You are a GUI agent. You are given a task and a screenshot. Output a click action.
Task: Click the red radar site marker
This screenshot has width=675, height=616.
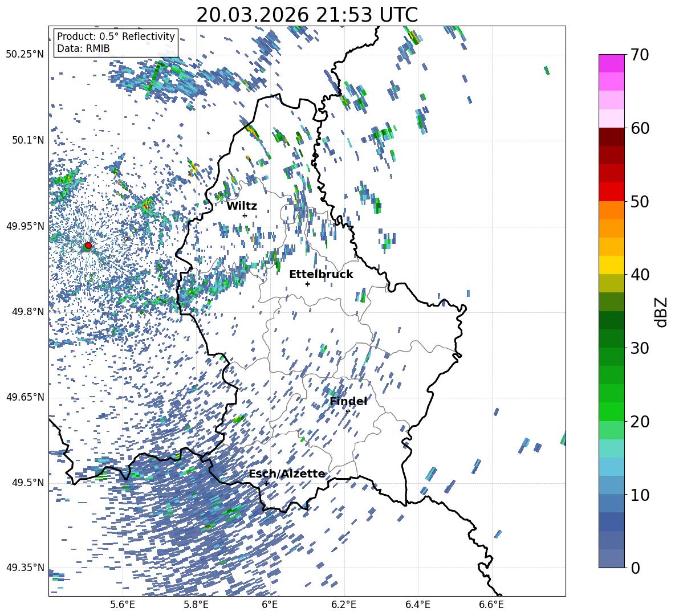tap(88, 246)
